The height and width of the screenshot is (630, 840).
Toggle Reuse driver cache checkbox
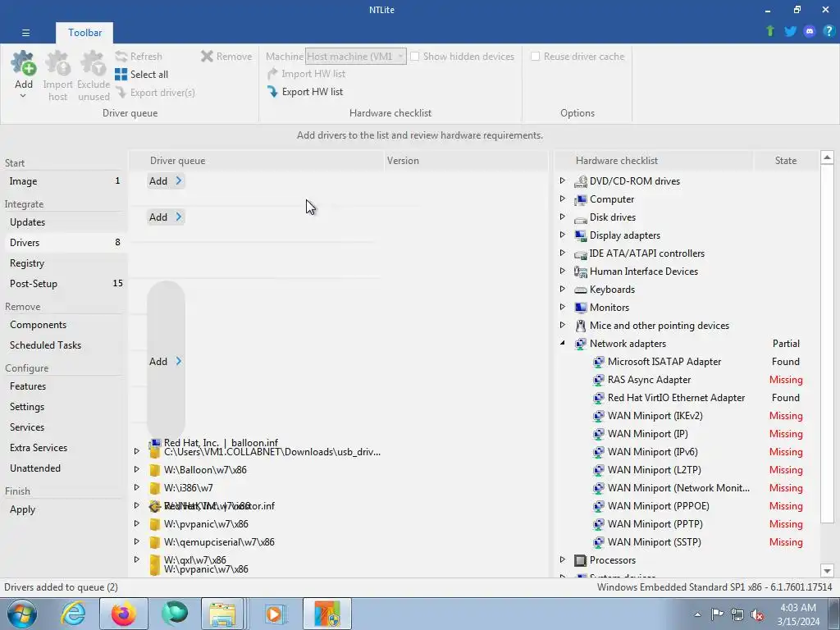[x=535, y=57]
